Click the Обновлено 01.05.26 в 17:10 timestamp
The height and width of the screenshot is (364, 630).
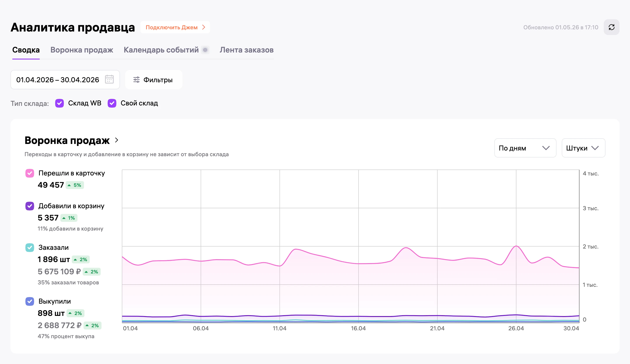point(560,27)
